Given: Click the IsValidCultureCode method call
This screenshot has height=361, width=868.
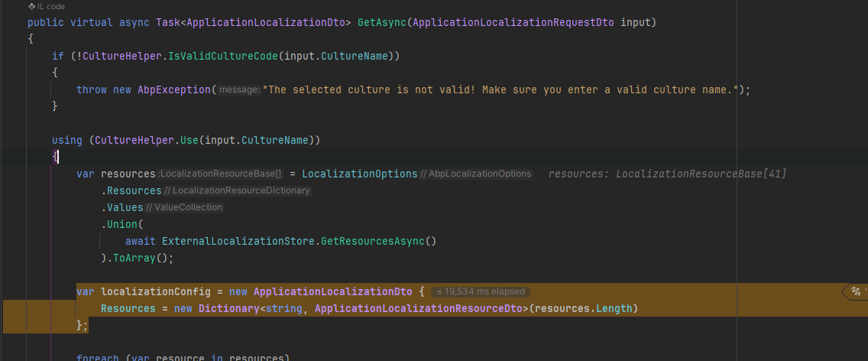Looking at the screenshot, I should point(223,57).
